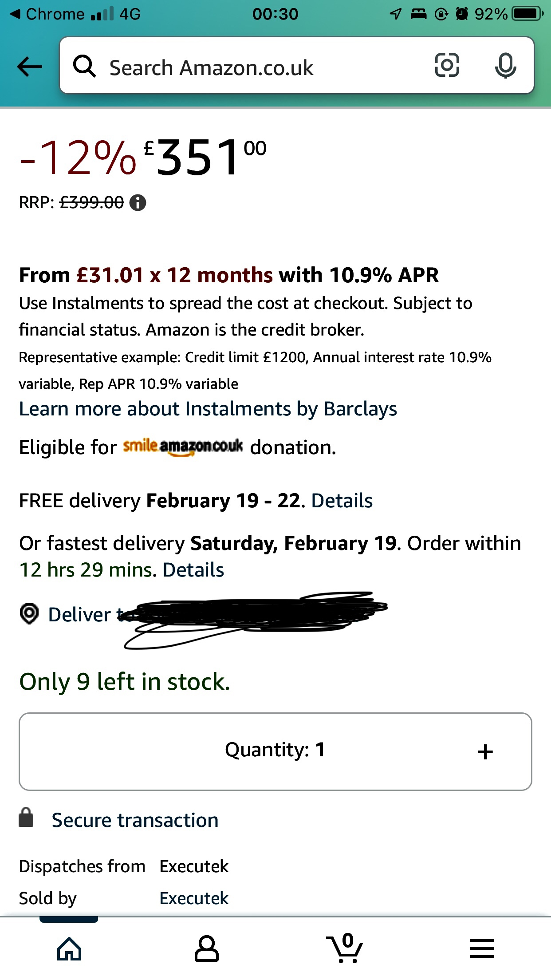Open Secure transaction link
The height and width of the screenshot is (980, 551).
(x=135, y=820)
